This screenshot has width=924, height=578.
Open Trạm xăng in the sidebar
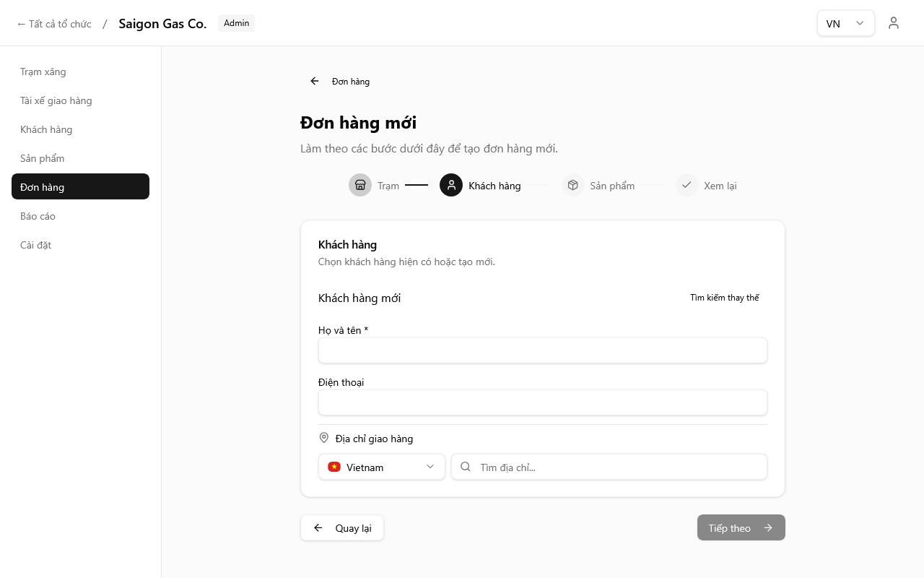[x=43, y=72]
